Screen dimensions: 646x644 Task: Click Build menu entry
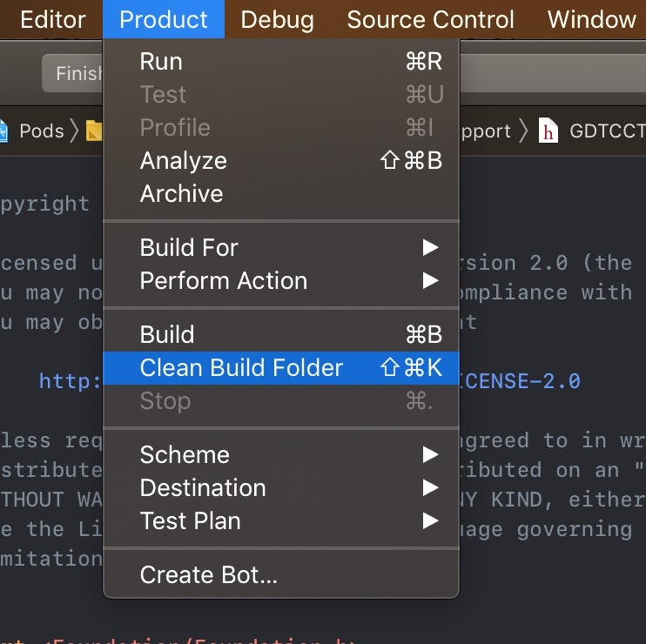pos(281,334)
